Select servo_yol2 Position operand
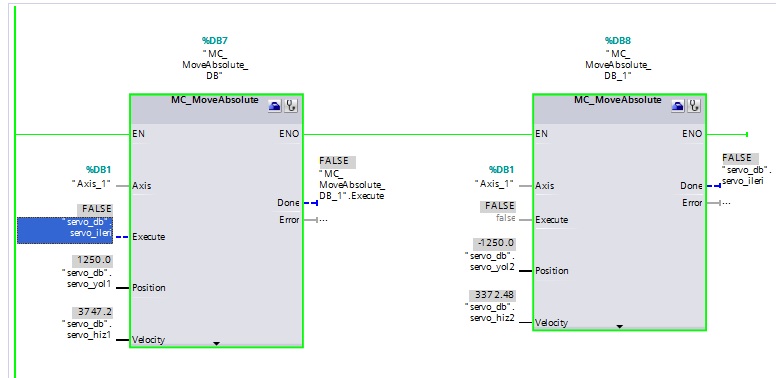 (490, 261)
